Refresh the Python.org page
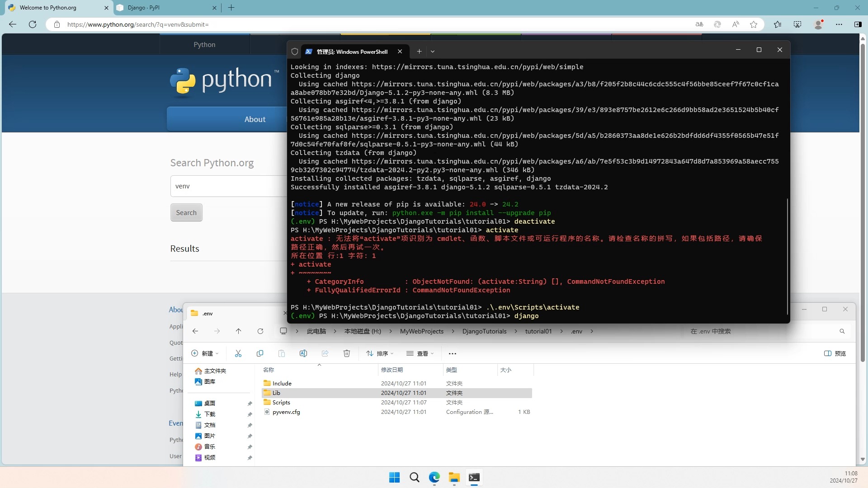Screen dimensions: 868x488 (x=33, y=24)
